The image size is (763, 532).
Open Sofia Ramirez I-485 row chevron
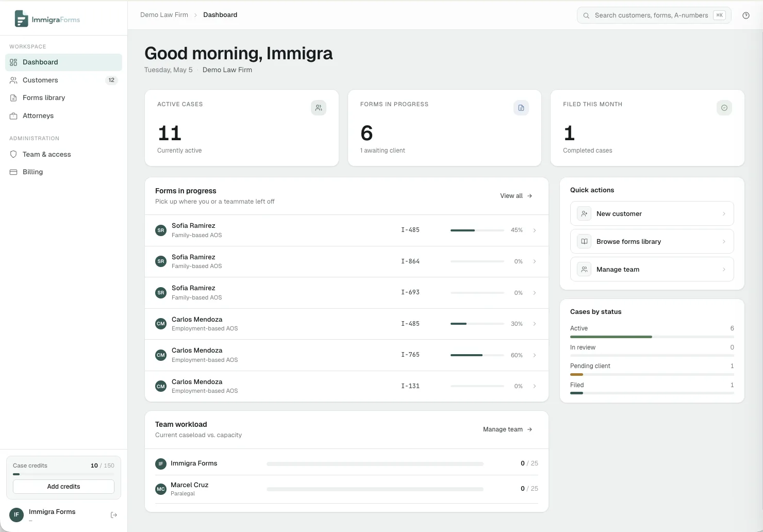pyautogui.click(x=535, y=230)
